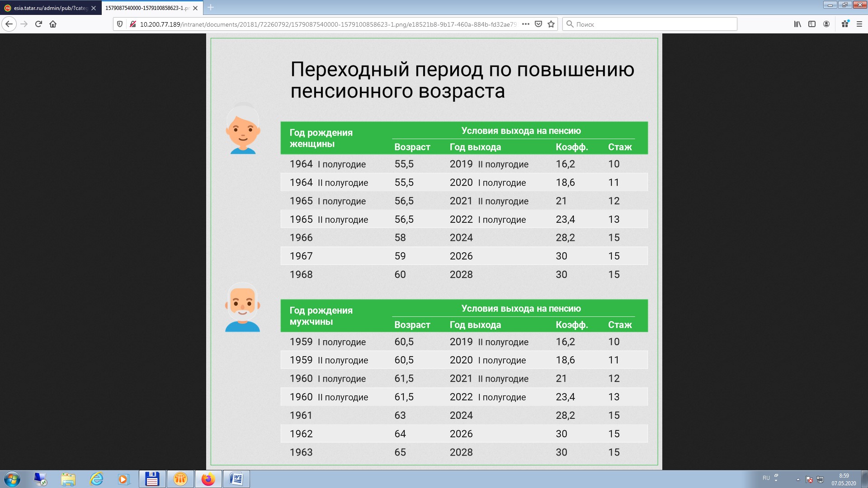
Task: Switch to the esia.tatar.ru tab
Action: pos(50,8)
